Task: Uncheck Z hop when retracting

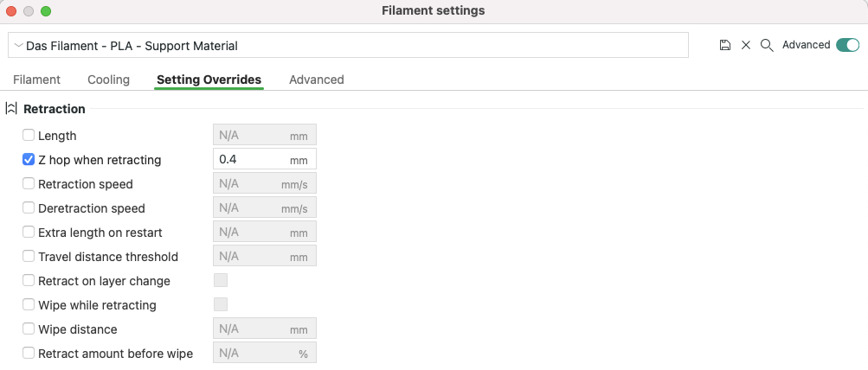Action: pyautogui.click(x=29, y=159)
